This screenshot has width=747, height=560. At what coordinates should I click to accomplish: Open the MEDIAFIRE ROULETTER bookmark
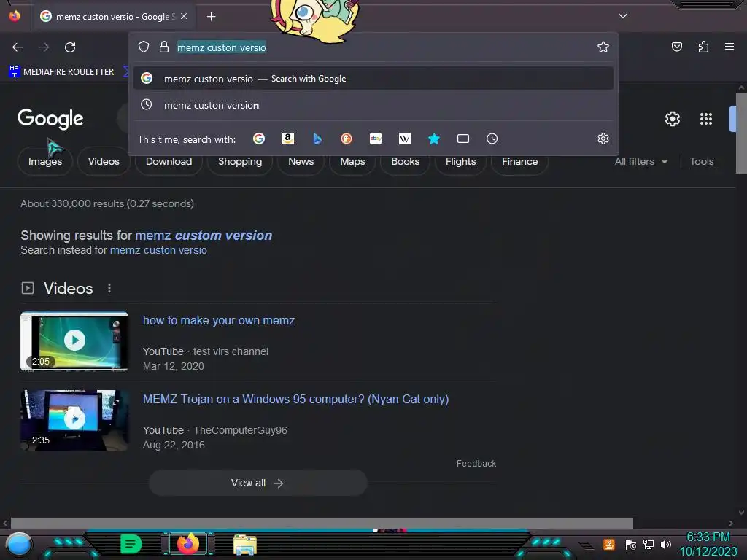point(62,72)
